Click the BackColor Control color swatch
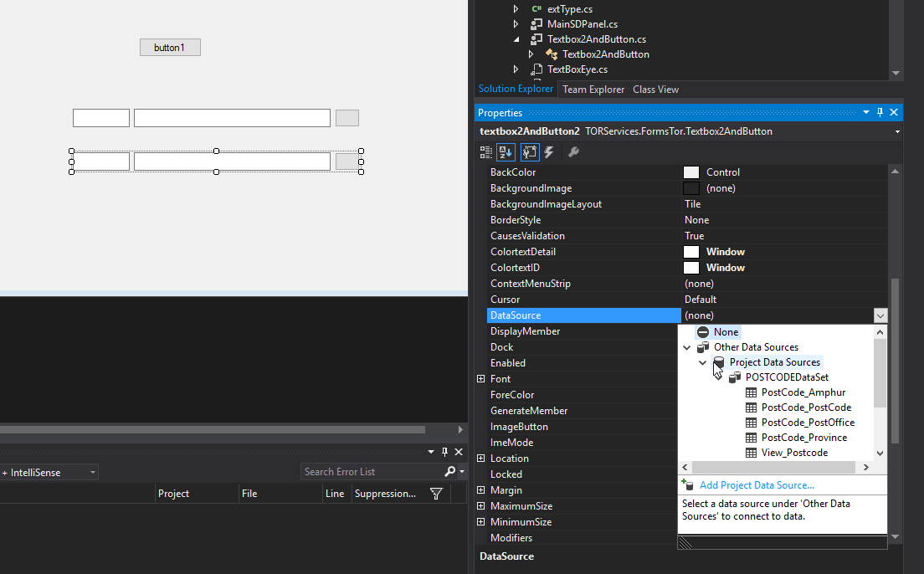Viewport: 924px width, 574px height. coord(690,172)
